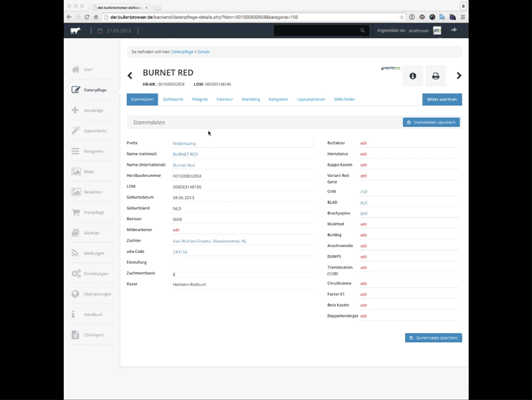Open the Layoutoptionen tab
Viewport: 532px width, 400px height.
point(311,99)
